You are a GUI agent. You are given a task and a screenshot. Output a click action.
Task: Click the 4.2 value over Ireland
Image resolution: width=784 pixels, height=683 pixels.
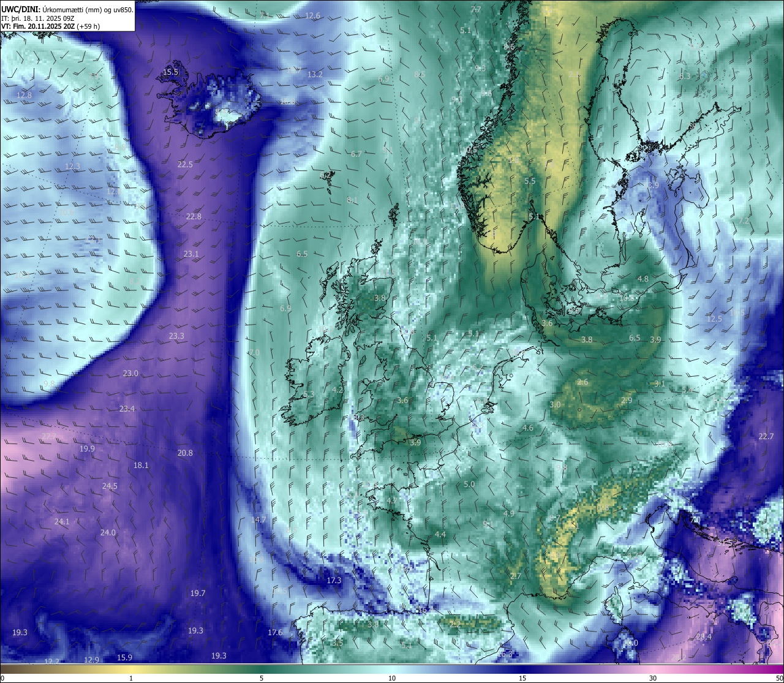pos(337,390)
